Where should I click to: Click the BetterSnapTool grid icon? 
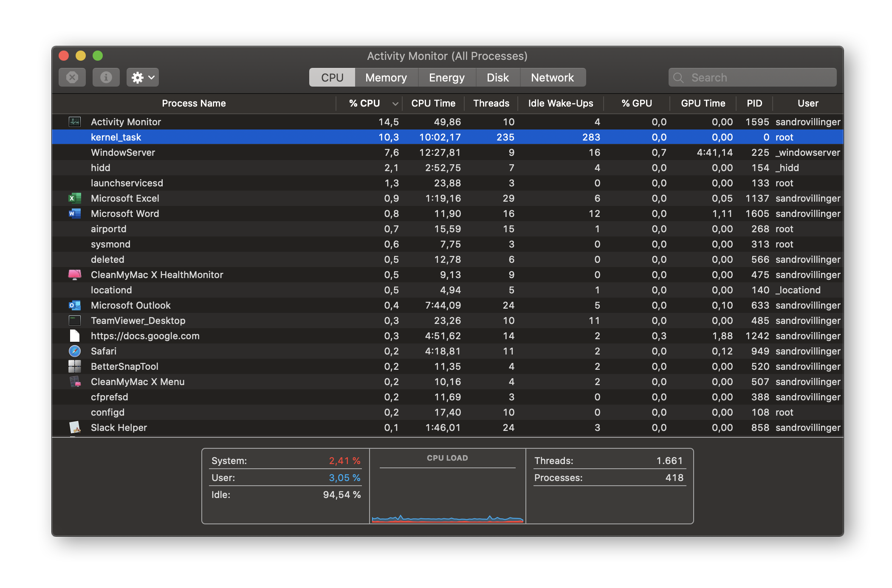[75, 366]
